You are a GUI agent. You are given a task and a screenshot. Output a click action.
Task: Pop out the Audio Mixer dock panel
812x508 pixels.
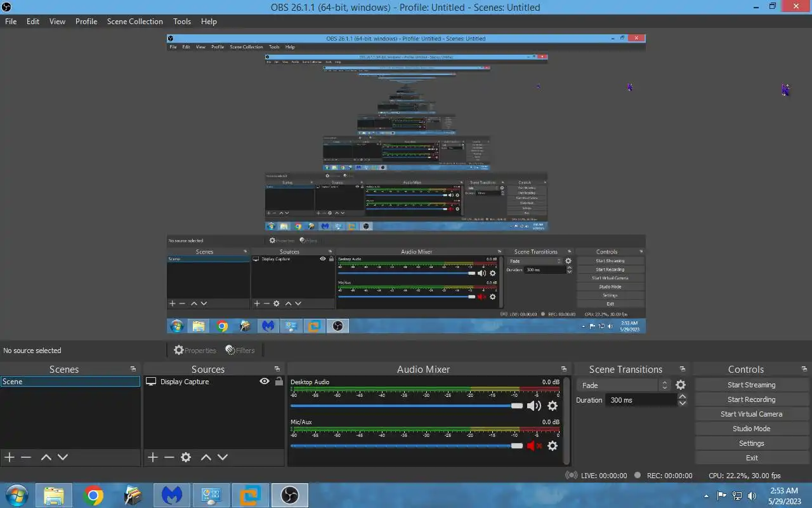(564, 369)
